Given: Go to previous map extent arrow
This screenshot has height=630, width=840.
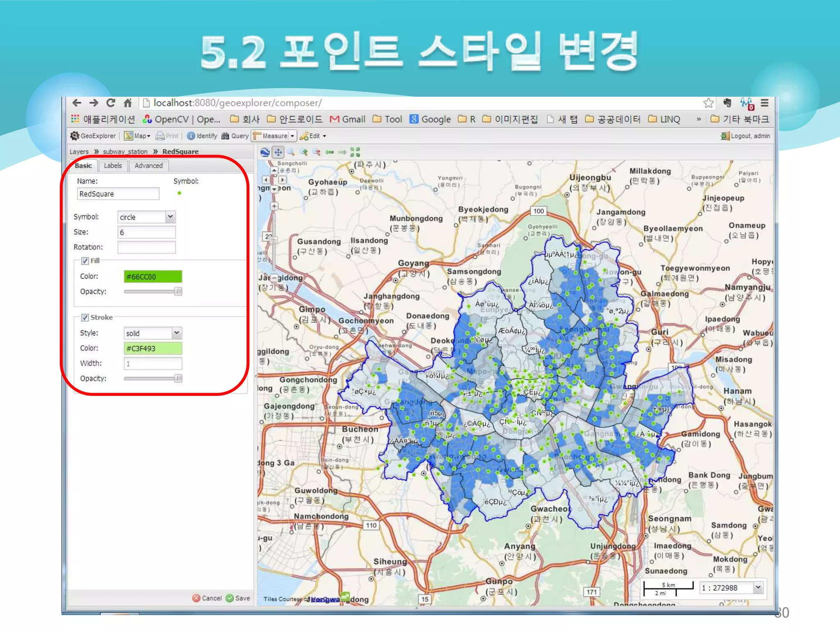Looking at the screenshot, I should [330, 152].
